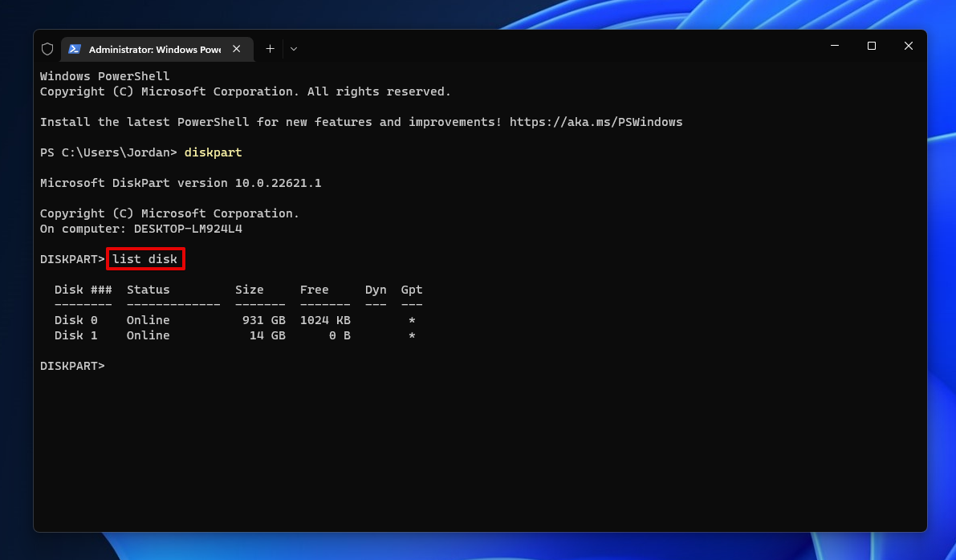Click the '1024 KB' free value

(325, 320)
